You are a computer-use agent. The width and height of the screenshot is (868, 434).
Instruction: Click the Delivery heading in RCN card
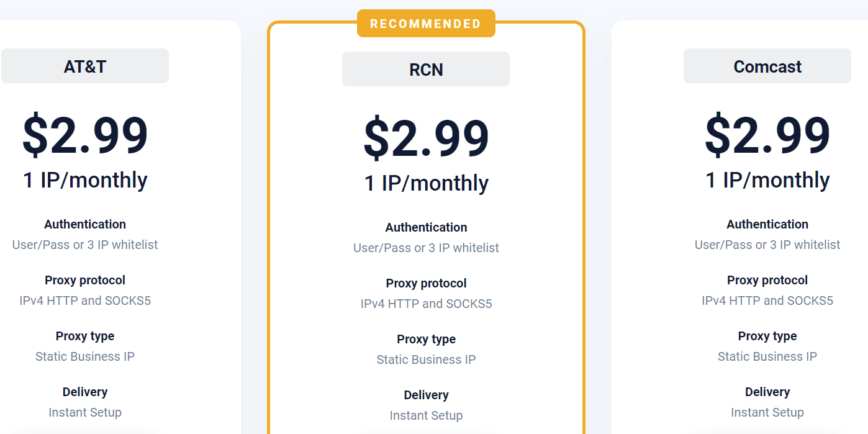(x=426, y=395)
